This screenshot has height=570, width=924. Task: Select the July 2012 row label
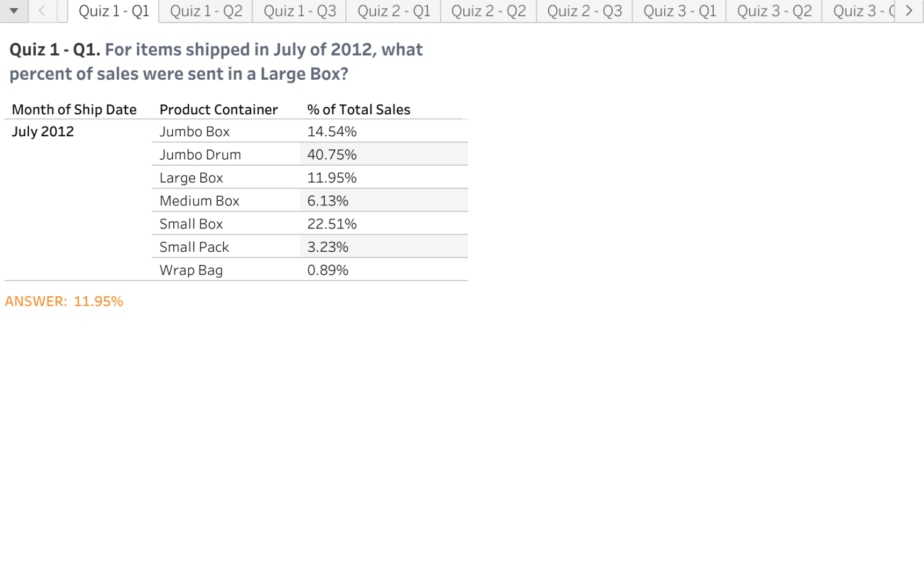(43, 131)
